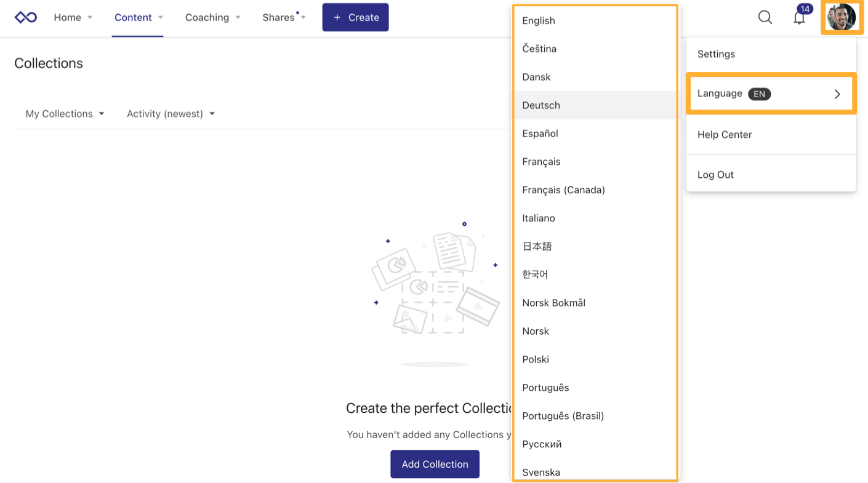Viewport: 868px width, 483px height.
Task: Click the Language submenu chevron arrow
Action: pyautogui.click(x=837, y=94)
